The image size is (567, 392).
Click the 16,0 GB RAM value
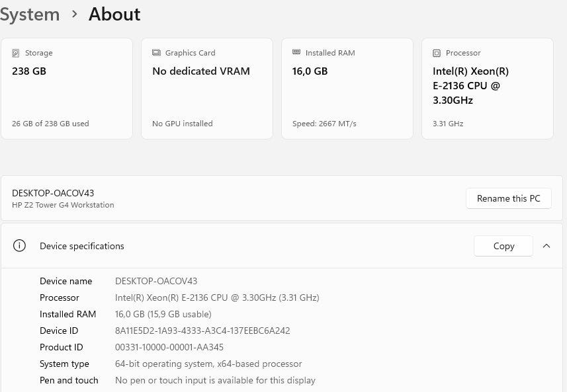310,71
